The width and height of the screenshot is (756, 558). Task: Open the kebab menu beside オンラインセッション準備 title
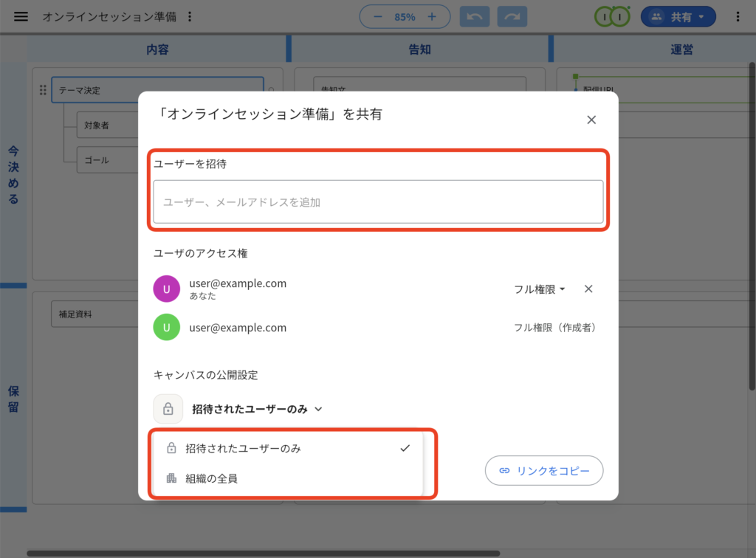point(190,16)
